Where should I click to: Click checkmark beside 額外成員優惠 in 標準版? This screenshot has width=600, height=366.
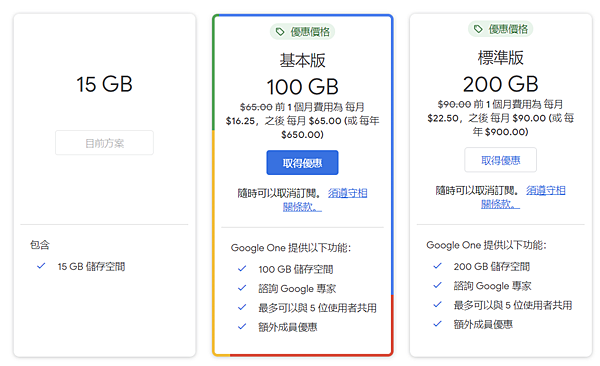tap(437, 324)
